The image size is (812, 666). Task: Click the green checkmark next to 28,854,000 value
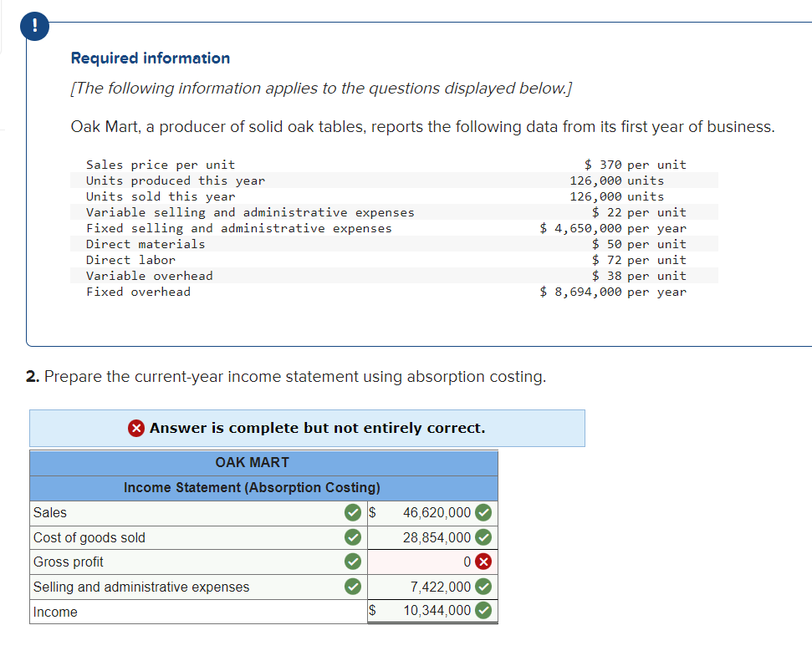click(x=483, y=537)
